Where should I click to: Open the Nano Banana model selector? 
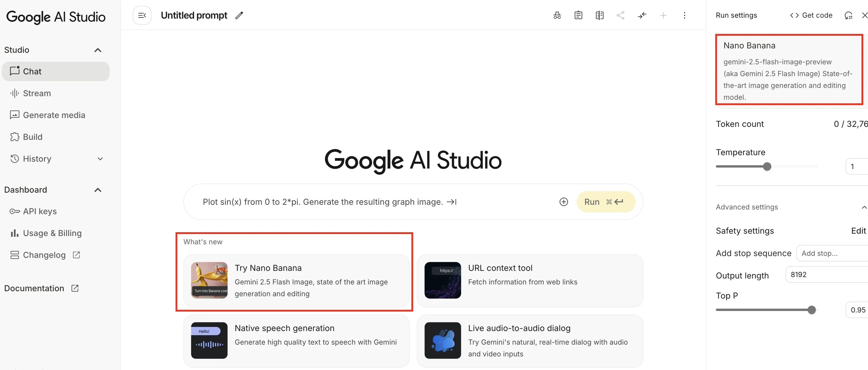(x=788, y=70)
